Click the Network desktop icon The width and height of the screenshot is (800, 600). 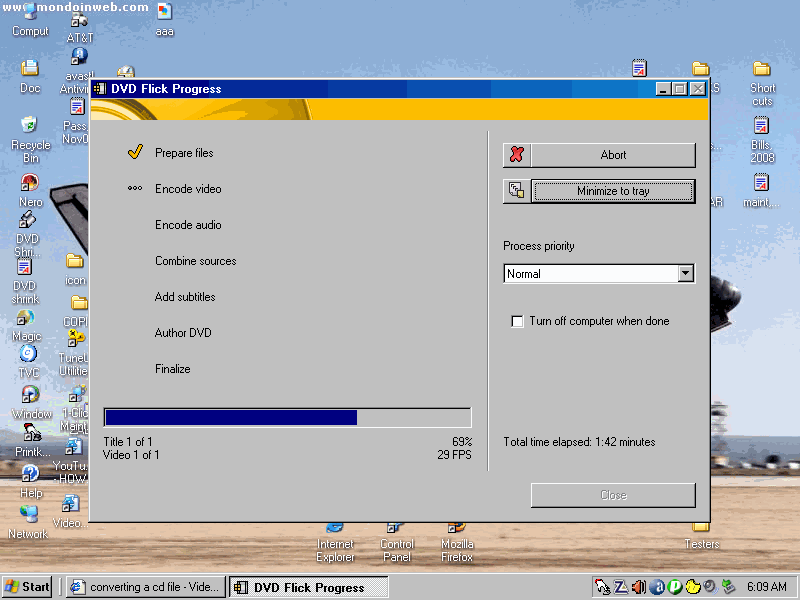click(x=29, y=514)
